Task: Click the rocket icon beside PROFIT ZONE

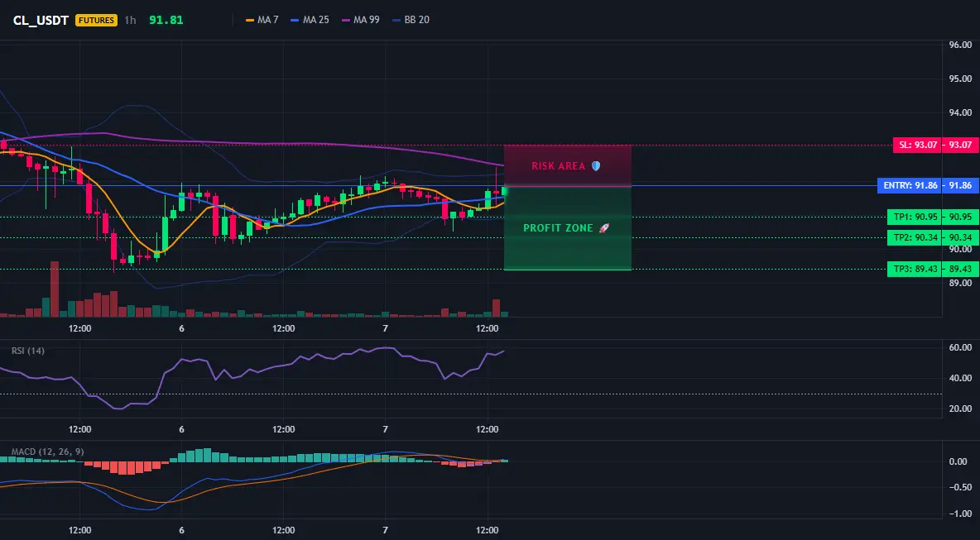Action: point(603,228)
